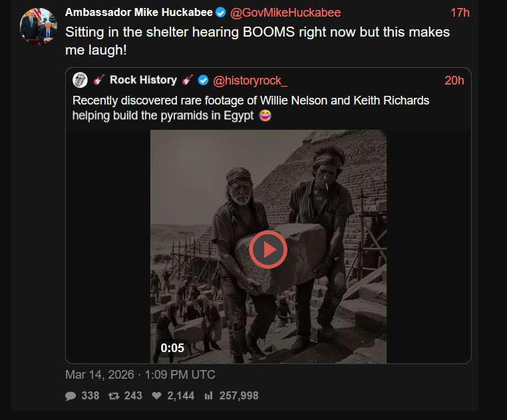This screenshot has width=507, height=420.
Task: Open the Rock History avatar icon
Action: (81, 81)
